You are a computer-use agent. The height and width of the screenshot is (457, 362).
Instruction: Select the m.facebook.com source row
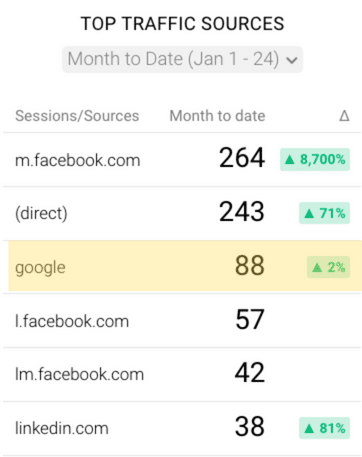click(182, 160)
